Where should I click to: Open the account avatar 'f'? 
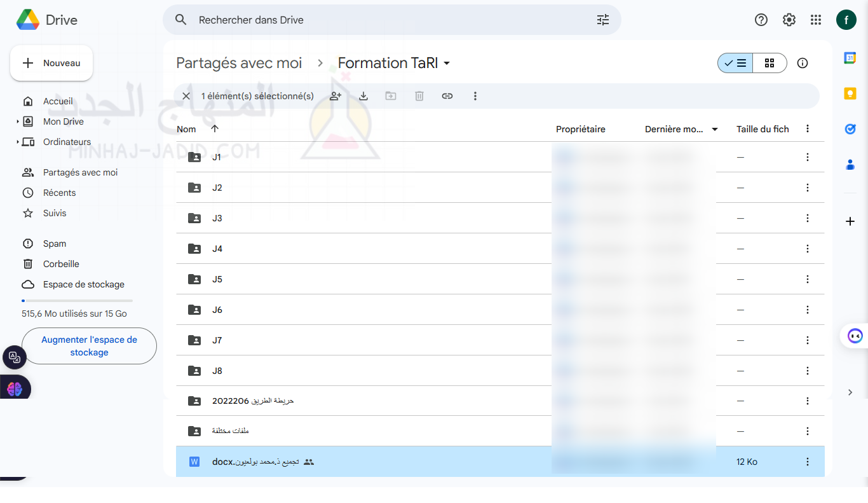pos(846,20)
